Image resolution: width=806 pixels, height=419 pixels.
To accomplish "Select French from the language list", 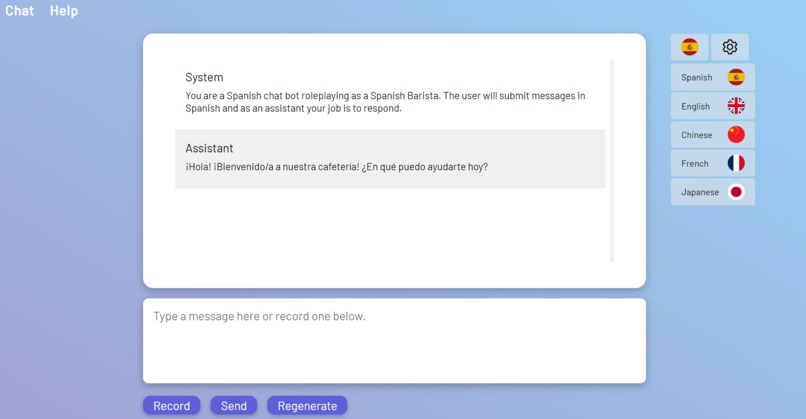I will coord(712,163).
